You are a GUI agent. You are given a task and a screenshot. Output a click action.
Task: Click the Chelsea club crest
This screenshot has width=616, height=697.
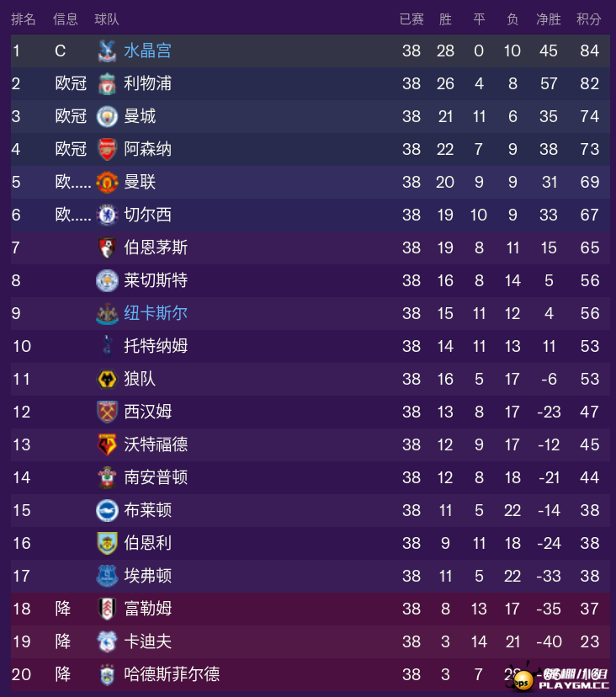click(x=107, y=215)
